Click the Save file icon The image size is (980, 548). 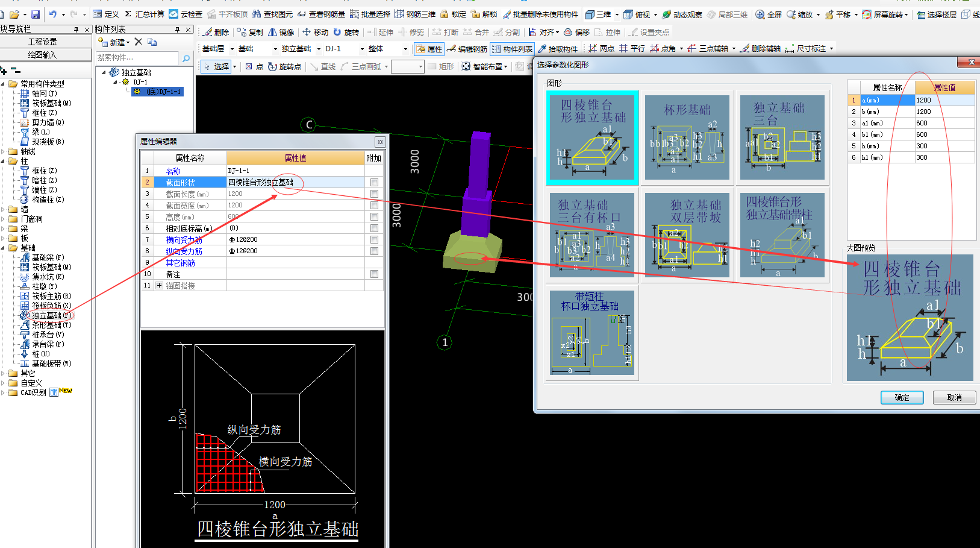36,14
